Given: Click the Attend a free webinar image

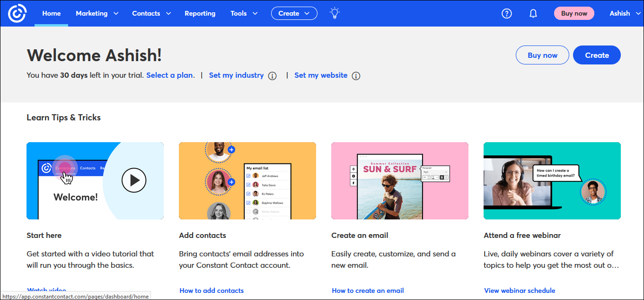Looking at the screenshot, I should tap(552, 181).
